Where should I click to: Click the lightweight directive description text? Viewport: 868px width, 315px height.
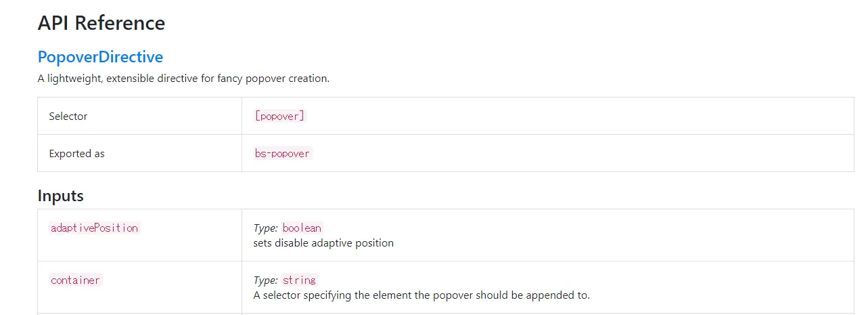click(183, 79)
